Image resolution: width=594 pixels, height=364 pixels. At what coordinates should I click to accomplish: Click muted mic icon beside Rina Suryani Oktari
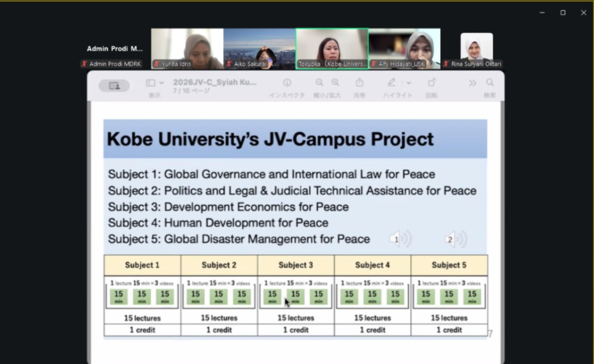pyautogui.click(x=446, y=64)
